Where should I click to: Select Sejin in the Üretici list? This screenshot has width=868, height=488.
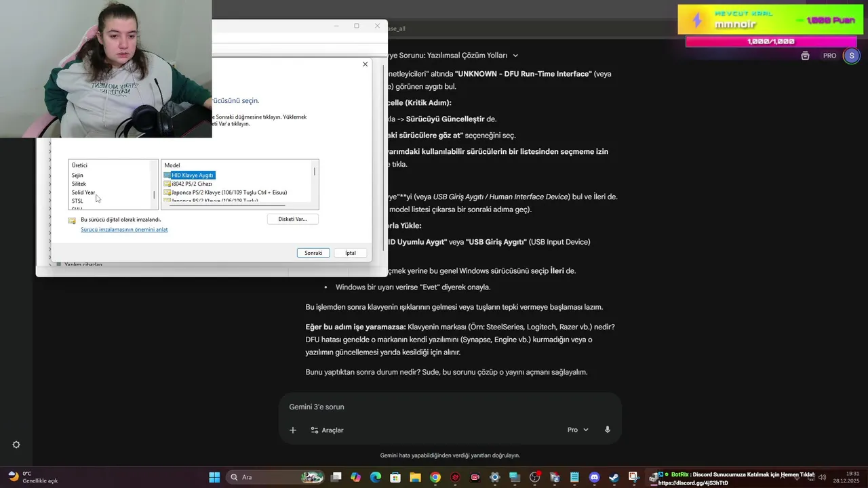point(77,175)
